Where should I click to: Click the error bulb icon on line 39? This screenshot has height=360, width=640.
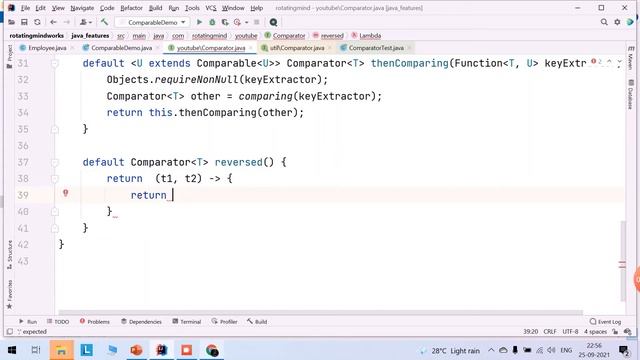coord(65,193)
